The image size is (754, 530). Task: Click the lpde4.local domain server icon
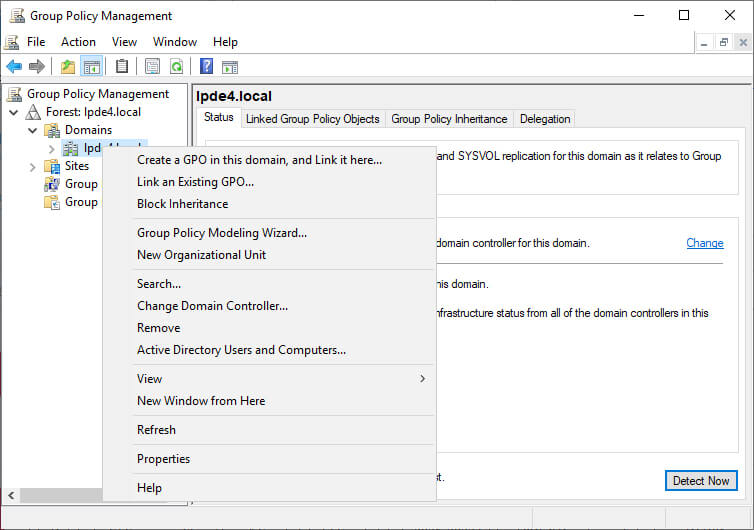point(71,149)
